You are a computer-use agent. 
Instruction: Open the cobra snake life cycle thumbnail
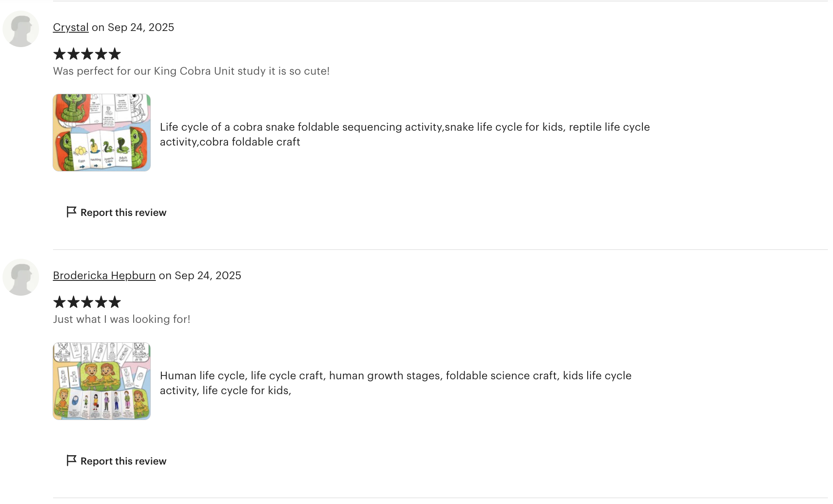(x=101, y=132)
